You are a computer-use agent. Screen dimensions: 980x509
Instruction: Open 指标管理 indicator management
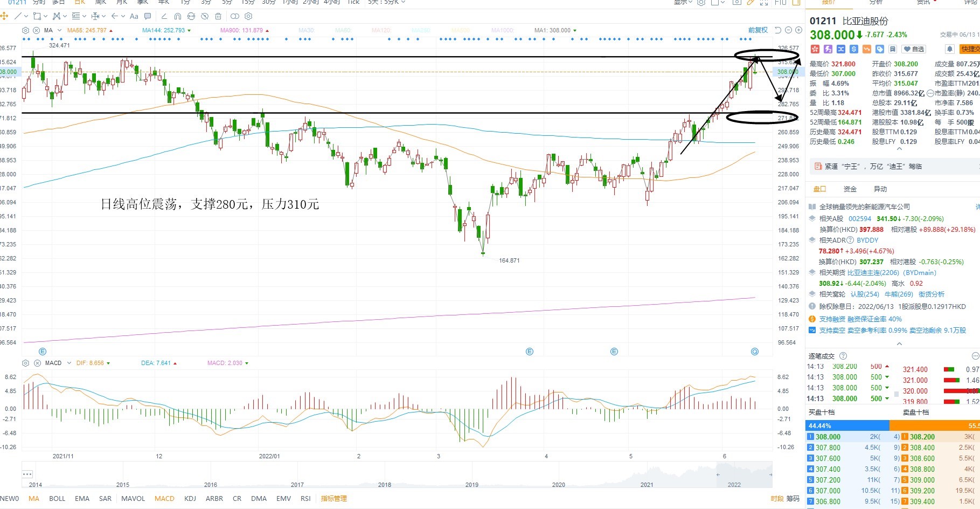[x=334, y=499]
